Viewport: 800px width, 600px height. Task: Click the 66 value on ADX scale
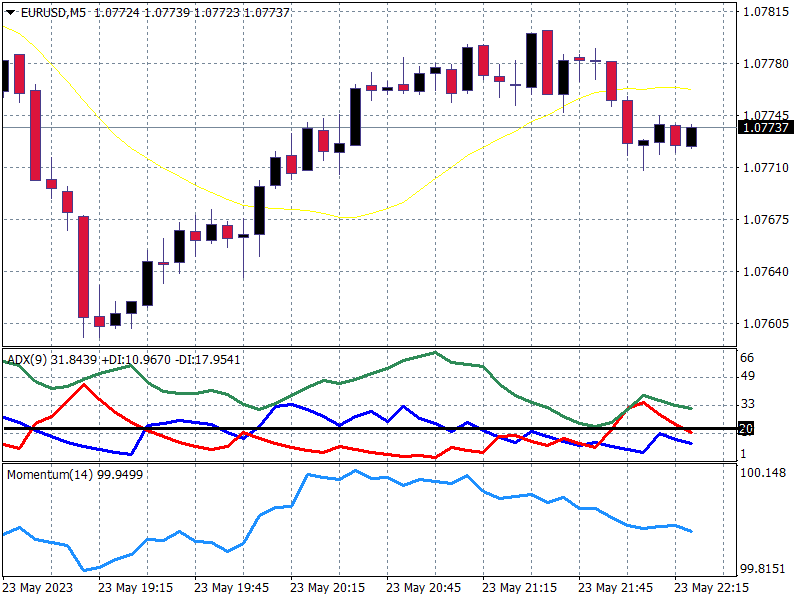(747, 358)
